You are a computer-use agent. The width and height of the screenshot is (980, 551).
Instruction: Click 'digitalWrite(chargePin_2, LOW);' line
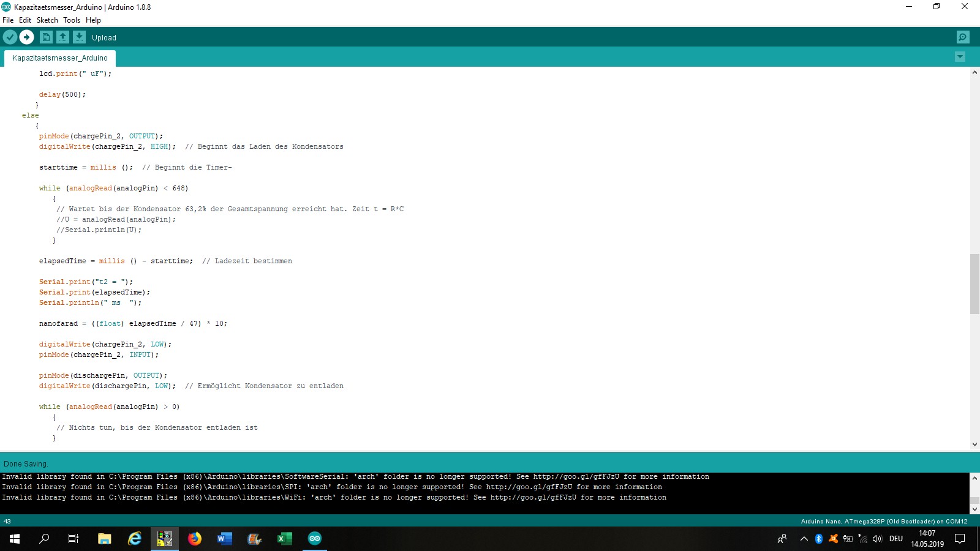click(105, 344)
